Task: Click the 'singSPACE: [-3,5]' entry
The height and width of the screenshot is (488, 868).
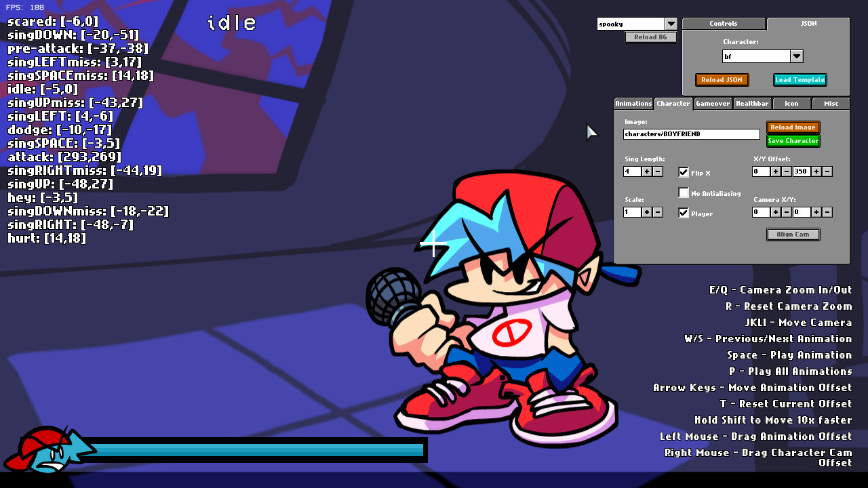Action: point(64,143)
